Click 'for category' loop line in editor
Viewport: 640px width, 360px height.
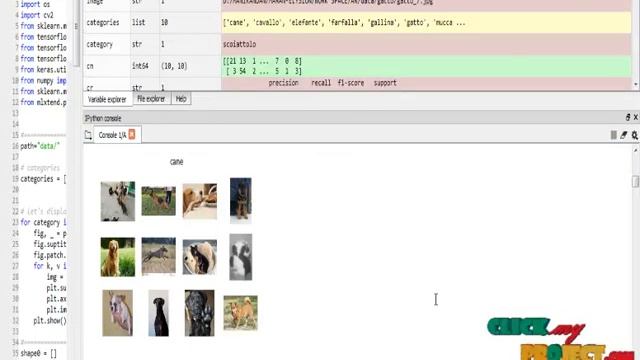43,222
